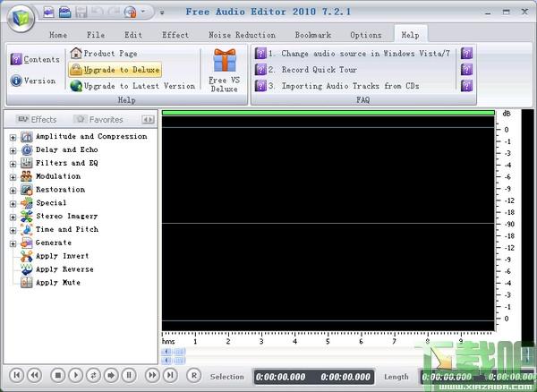537x392 pixels.
Task: Click the application orb menu button
Action: tap(21, 18)
